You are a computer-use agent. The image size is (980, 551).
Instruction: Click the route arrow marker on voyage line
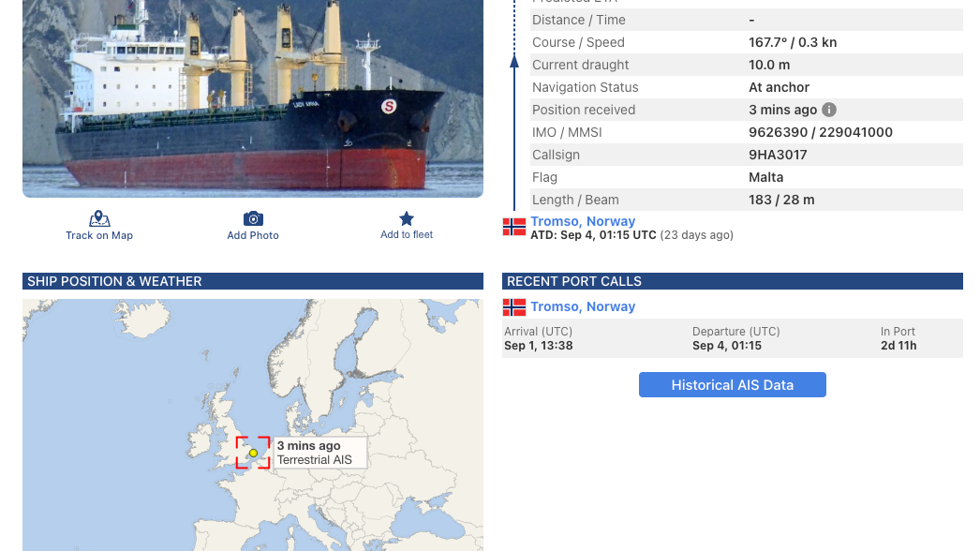(x=513, y=61)
